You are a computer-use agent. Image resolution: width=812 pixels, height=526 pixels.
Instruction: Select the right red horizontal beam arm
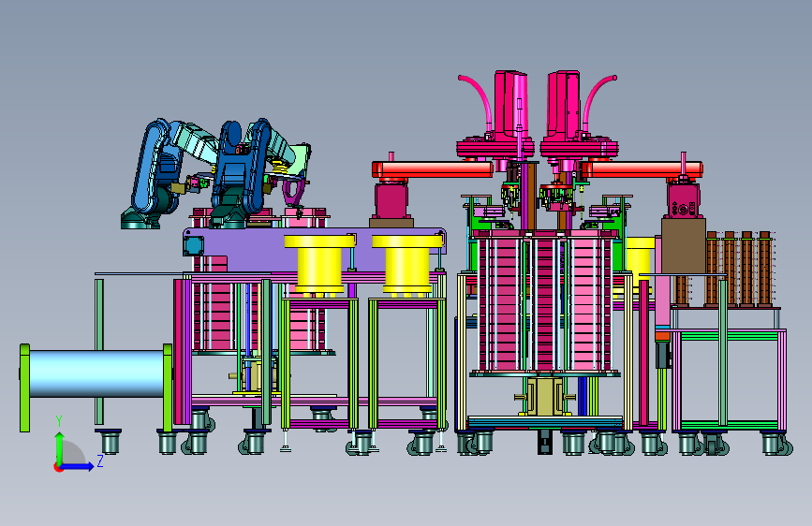(x=642, y=169)
